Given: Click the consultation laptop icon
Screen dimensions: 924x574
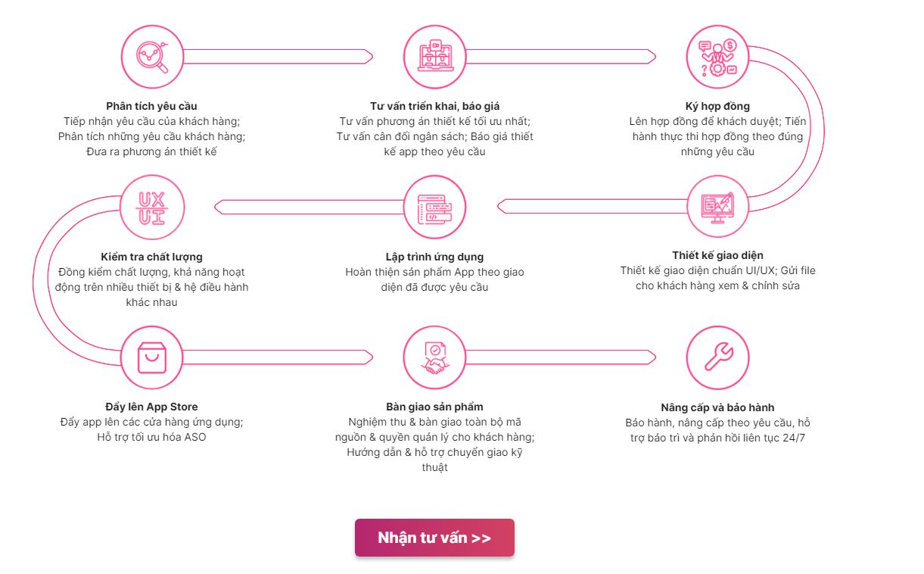Looking at the screenshot, I should pos(434,57).
